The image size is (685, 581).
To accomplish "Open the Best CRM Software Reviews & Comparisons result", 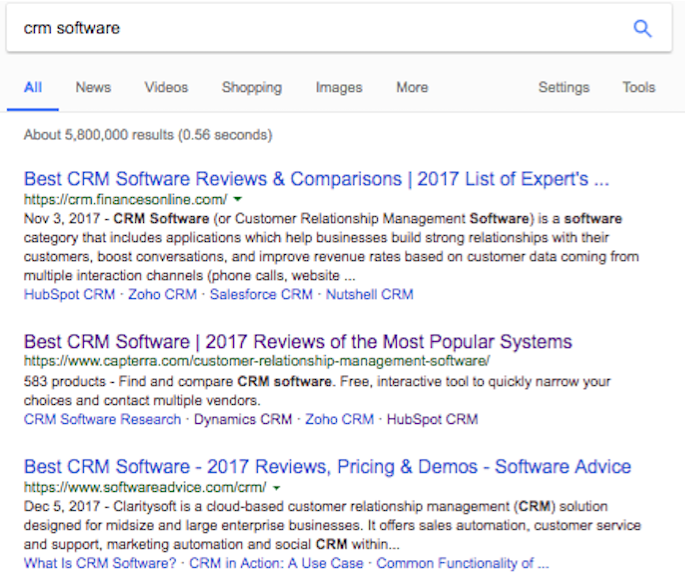I will coord(316,180).
